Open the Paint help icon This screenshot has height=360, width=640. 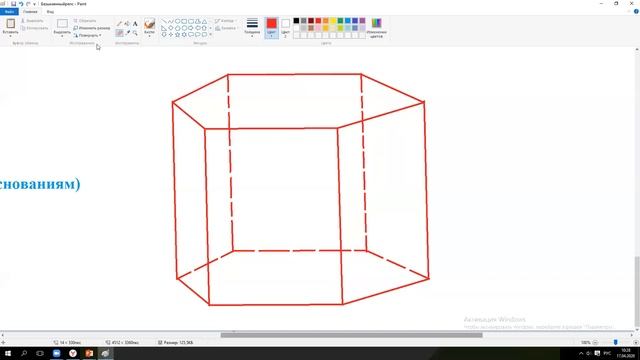pos(636,11)
